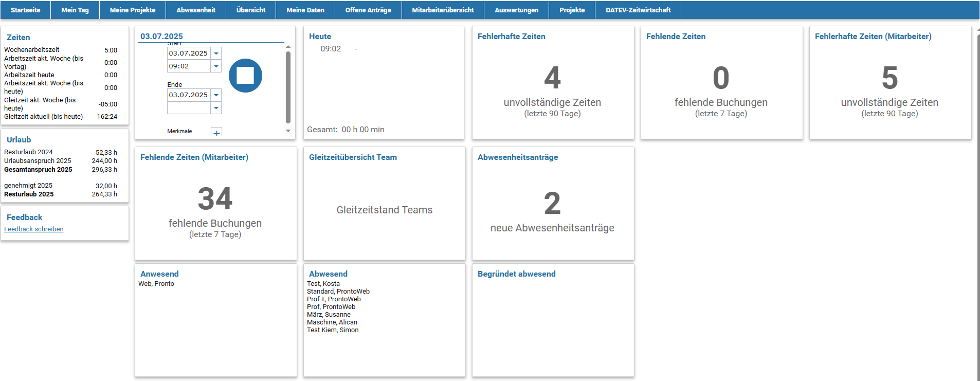This screenshot has height=381, width=980.
Task: Open the Start date dropdown
Action: click(216, 53)
